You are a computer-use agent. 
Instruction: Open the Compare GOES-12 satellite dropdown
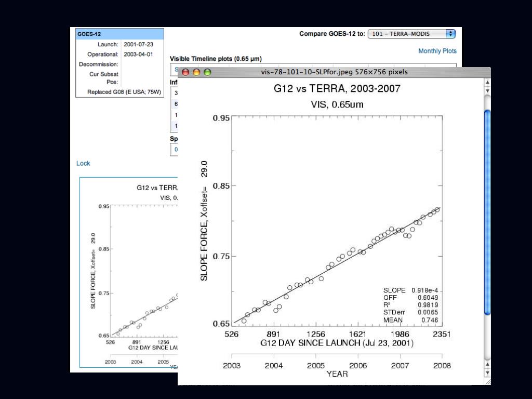click(411, 34)
